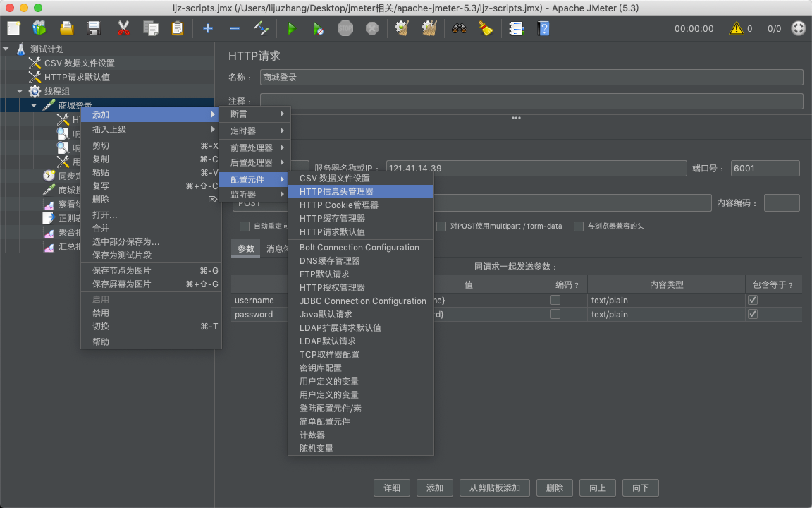Open the Function Helper list icon
The image size is (812, 508).
[x=516, y=28]
